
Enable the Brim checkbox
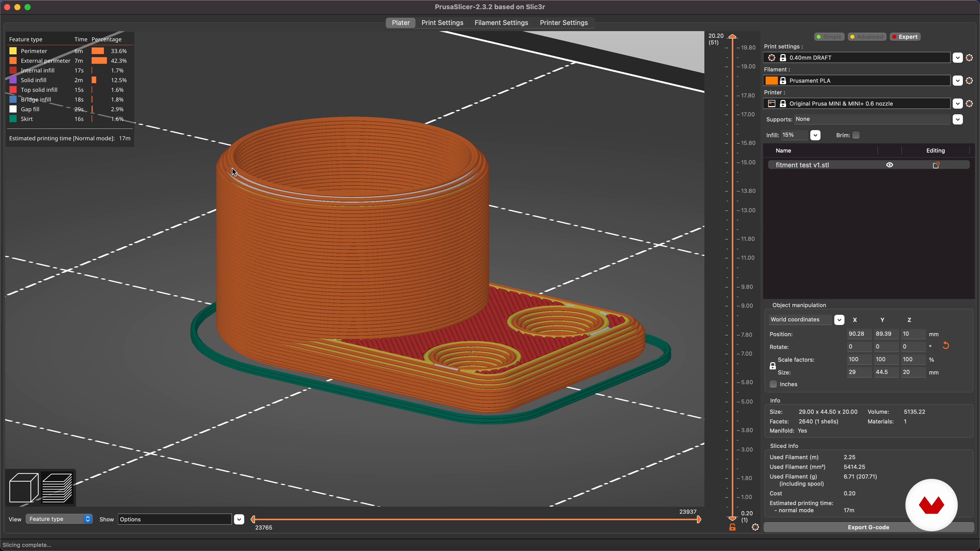(x=856, y=135)
